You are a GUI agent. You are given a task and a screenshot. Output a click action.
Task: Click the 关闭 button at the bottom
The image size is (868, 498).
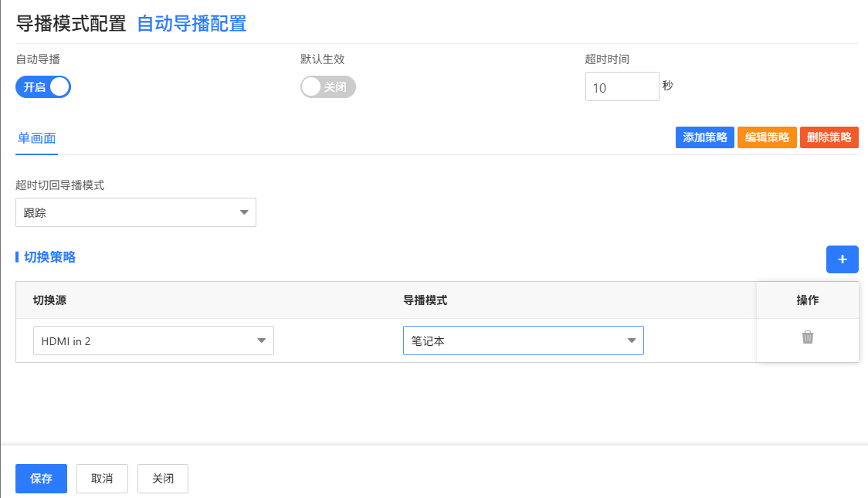click(162, 479)
